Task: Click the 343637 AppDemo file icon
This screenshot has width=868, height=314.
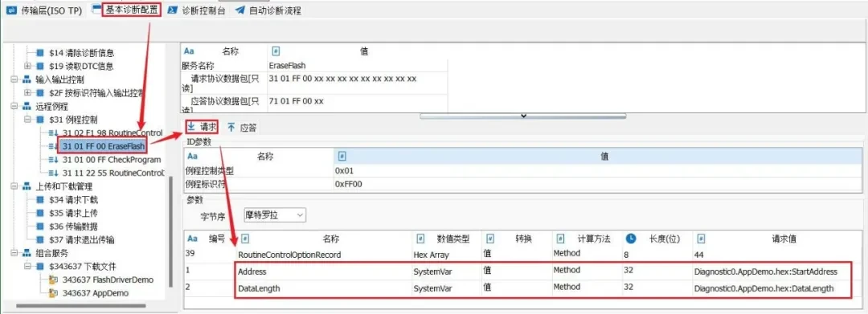Action: (x=53, y=293)
